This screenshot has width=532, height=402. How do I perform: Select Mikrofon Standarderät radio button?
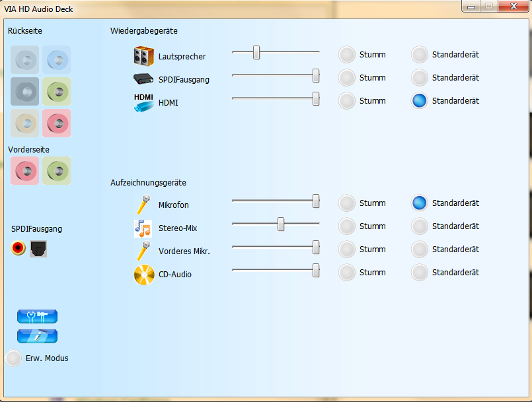point(420,203)
